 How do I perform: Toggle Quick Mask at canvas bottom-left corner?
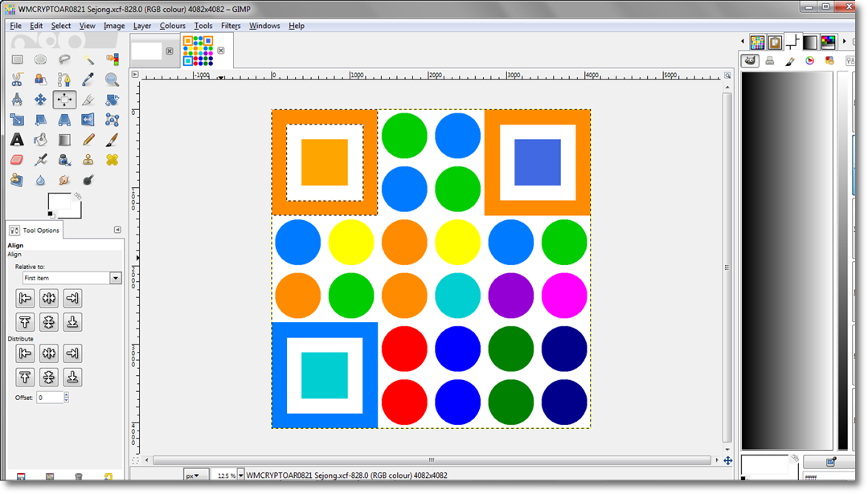[x=135, y=460]
